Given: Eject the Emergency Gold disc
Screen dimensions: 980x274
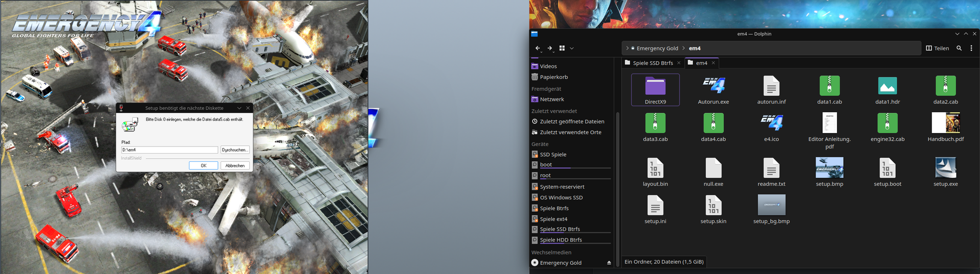Looking at the screenshot, I should pos(609,263).
